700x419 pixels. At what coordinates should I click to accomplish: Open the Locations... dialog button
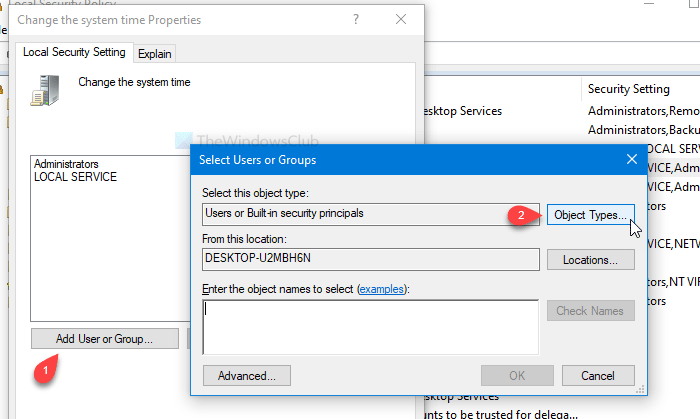pos(590,260)
